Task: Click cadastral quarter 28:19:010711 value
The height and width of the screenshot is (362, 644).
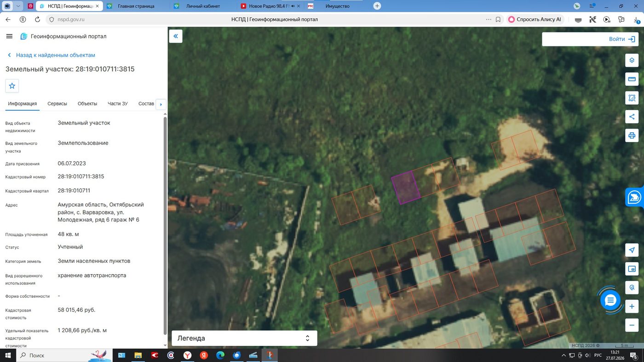Action: (x=74, y=190)
